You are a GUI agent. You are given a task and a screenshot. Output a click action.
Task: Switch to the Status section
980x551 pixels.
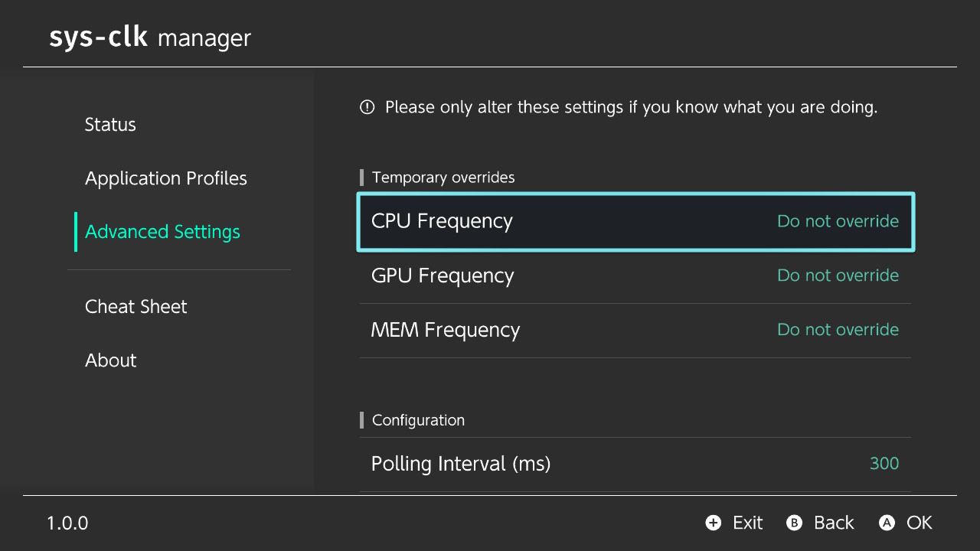[110, 124]
